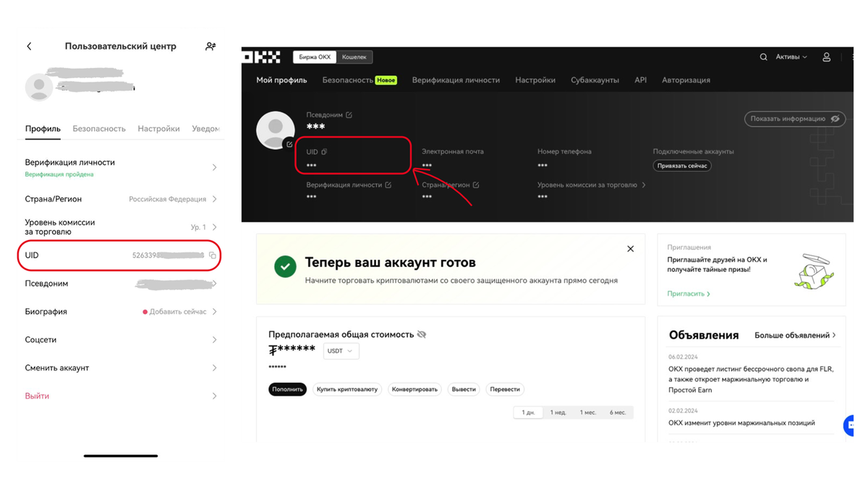The image size is (868, 489).
Task: Select the 1 нед. range
Action: coord(558,412)
